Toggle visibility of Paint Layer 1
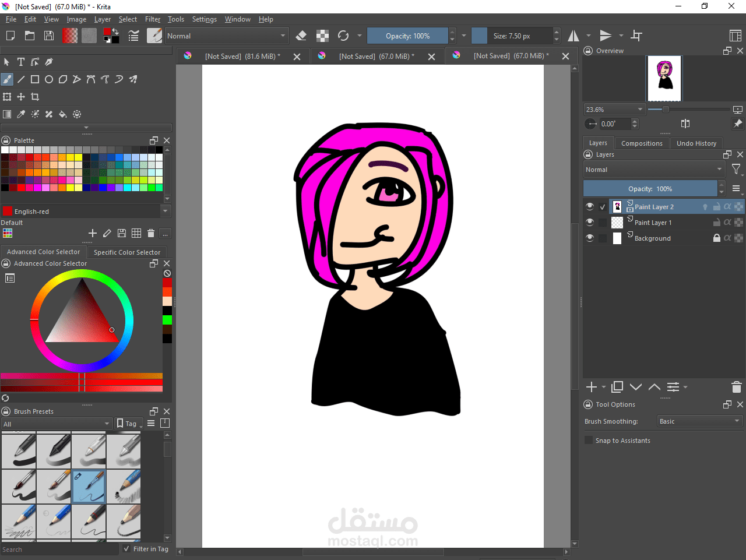746x560 pixels. 590,223
